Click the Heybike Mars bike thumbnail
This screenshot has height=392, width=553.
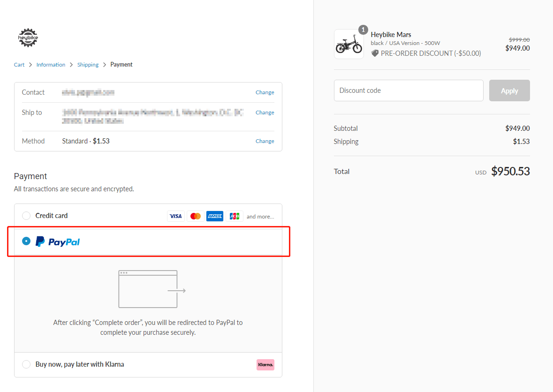[349, 45]
